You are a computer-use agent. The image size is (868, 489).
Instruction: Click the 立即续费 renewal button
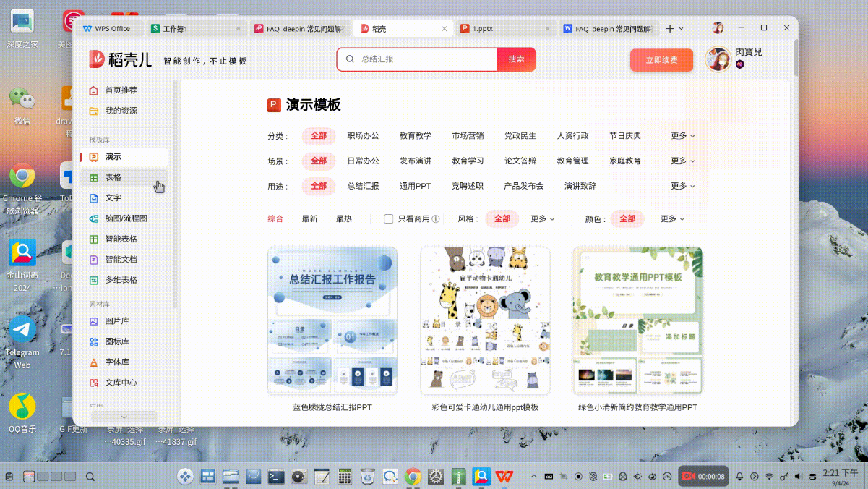click(x=661, y=61)
